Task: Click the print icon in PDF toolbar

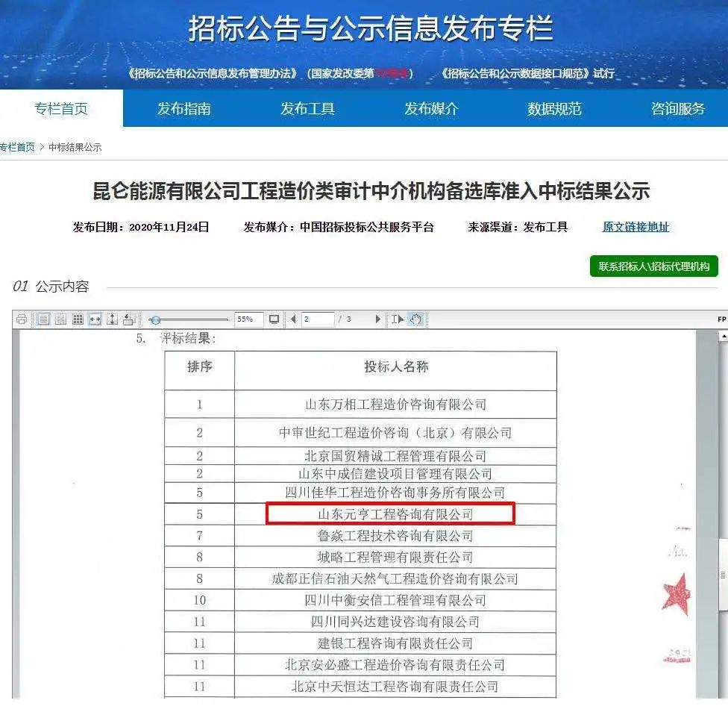Action: (22, 319)
